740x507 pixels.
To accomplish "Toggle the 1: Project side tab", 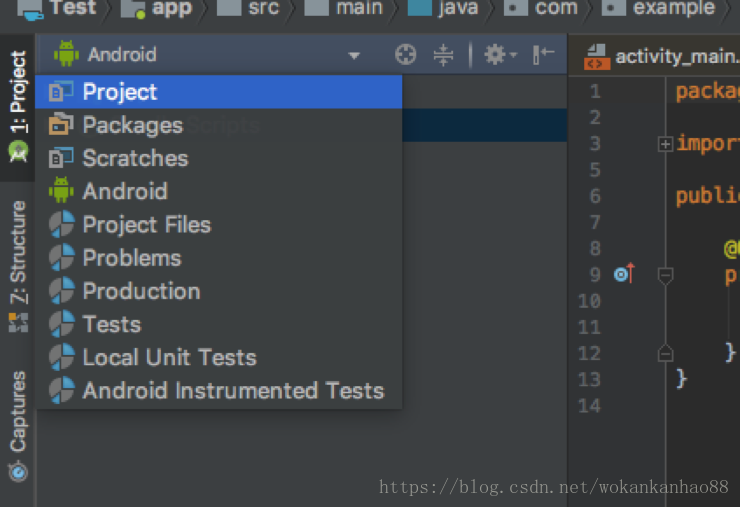I will coord(18,106).
